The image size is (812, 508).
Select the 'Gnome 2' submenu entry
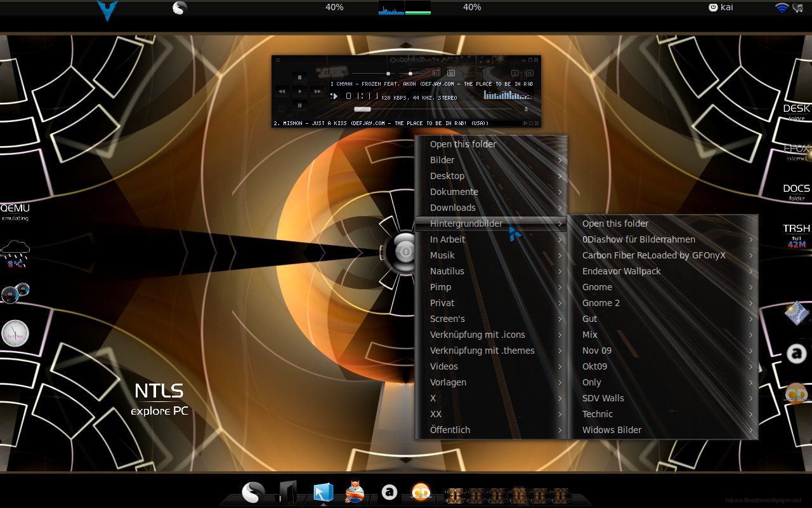pyautogui.click(x=663, y=303)
